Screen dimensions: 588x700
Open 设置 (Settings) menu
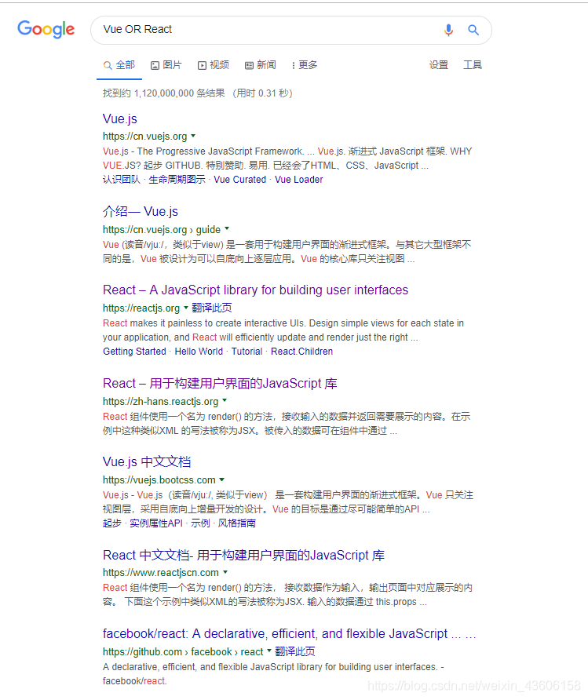[438, 65]
